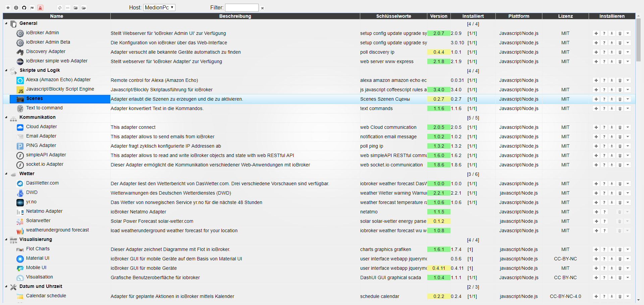Open version dropdown for ioBroker Admin Beta
644x305 pixels.
(x=628, y=43)
